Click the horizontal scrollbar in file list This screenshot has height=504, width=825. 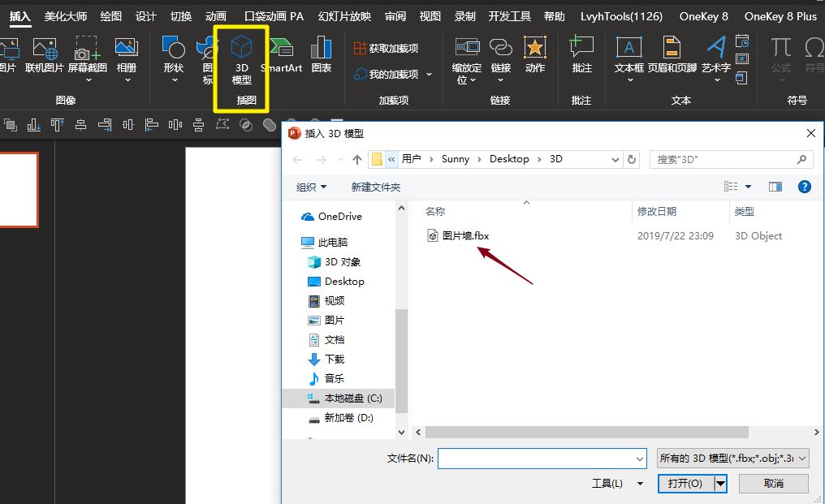point(586,432)
